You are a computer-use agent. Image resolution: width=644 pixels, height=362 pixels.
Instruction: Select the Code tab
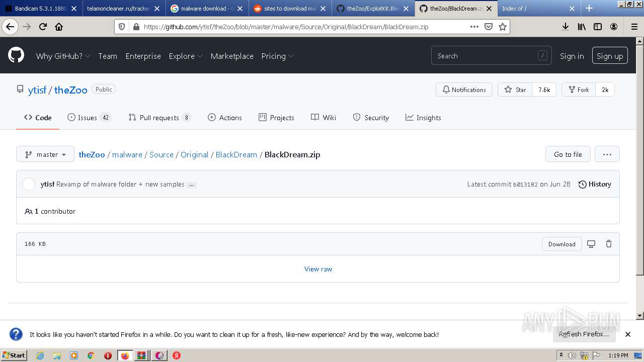coord(38,118)
